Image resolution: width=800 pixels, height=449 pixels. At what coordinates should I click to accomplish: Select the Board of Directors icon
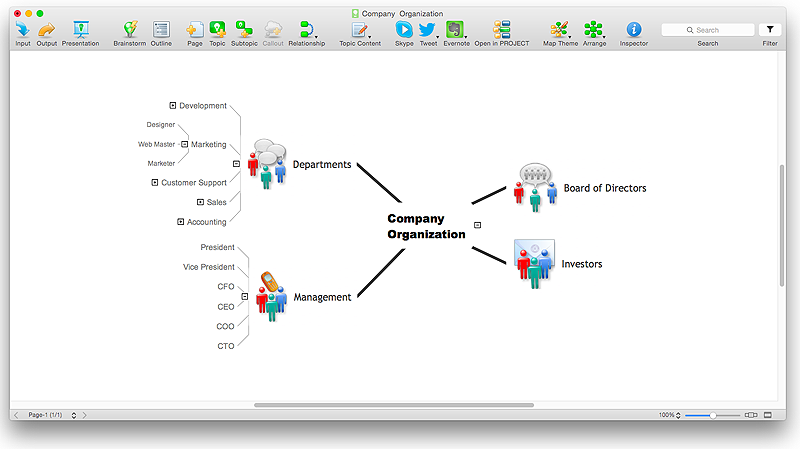point(535,187)
